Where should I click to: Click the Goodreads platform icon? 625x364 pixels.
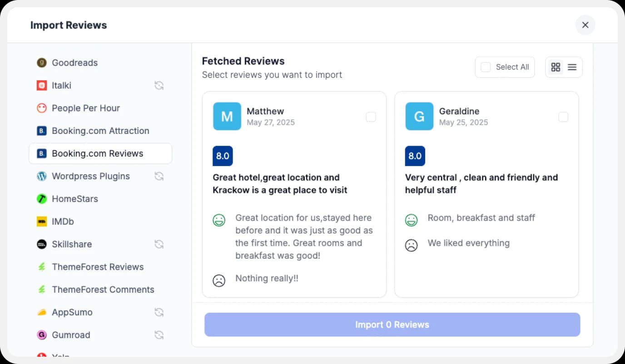pyautogui.click(x=41, y=63)
